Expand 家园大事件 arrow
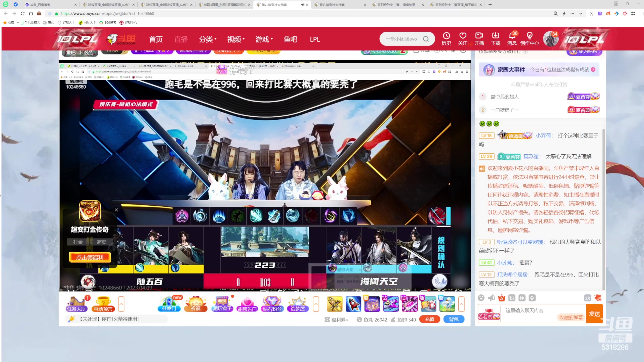The width and height of the screenshot is (644, 362). pyautogui.click(x=593, y=70)
